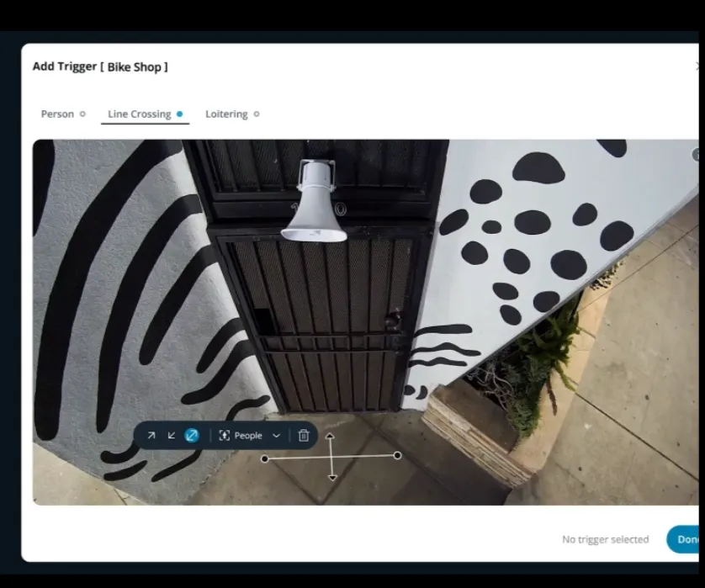Open the Loitering tab
The image size is (705, 588).
point(226,114)
